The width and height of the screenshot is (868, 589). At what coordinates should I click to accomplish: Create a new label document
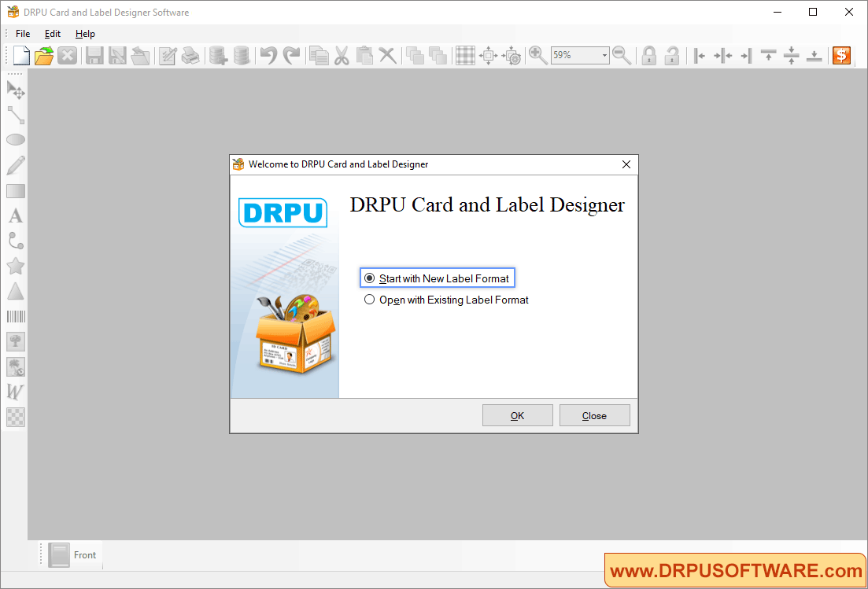21,55
